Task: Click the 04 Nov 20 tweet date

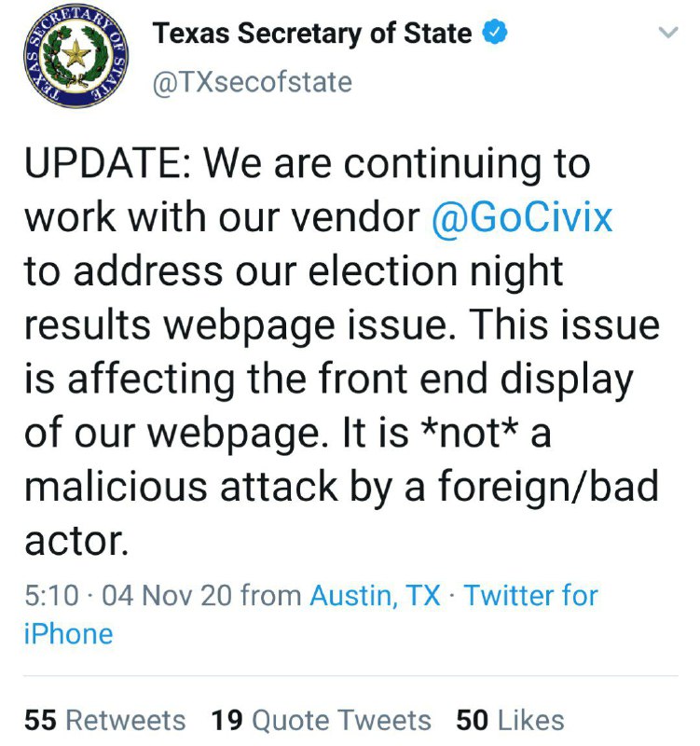Action: coord(167,596)
